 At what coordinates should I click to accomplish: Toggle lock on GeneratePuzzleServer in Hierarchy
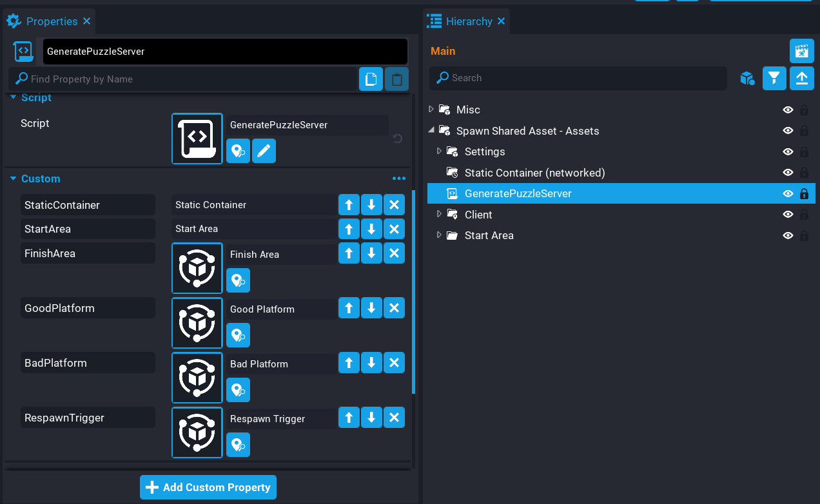[804, 194]
